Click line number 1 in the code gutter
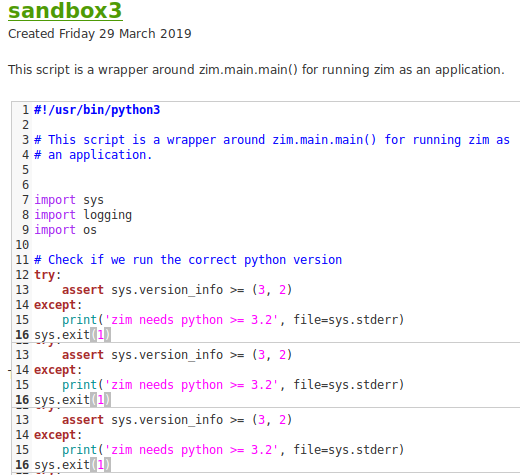Screen dimensions: 520x475 (x=25, y=110)
